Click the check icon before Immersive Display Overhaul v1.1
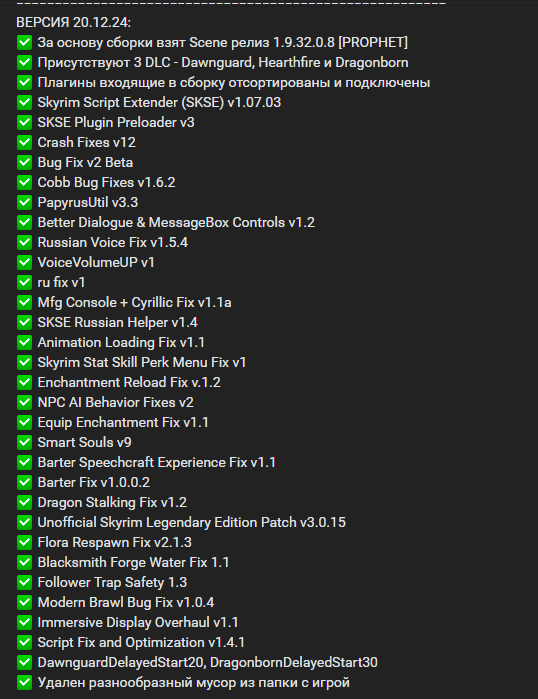The image size is (538, 699). [x=25, y=622]
